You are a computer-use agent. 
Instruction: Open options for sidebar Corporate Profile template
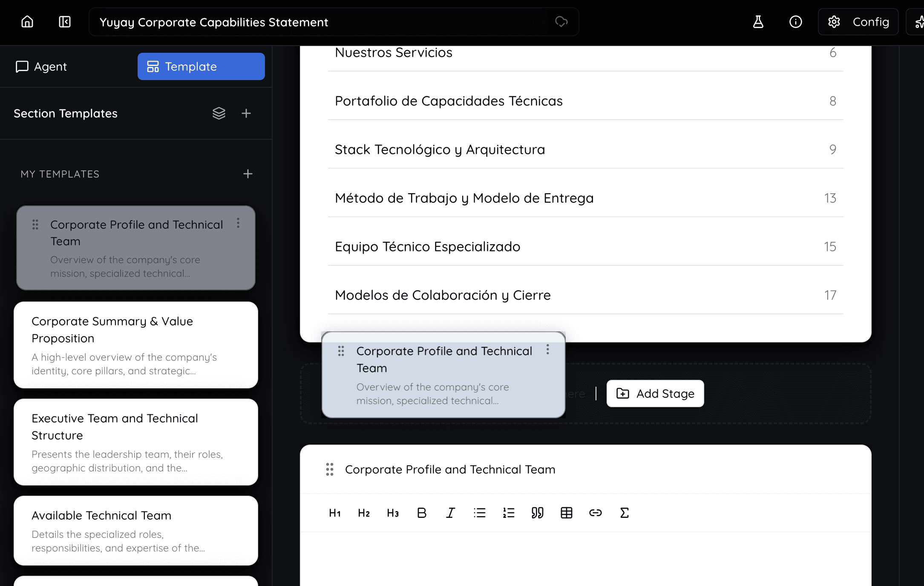pos(238,223)
